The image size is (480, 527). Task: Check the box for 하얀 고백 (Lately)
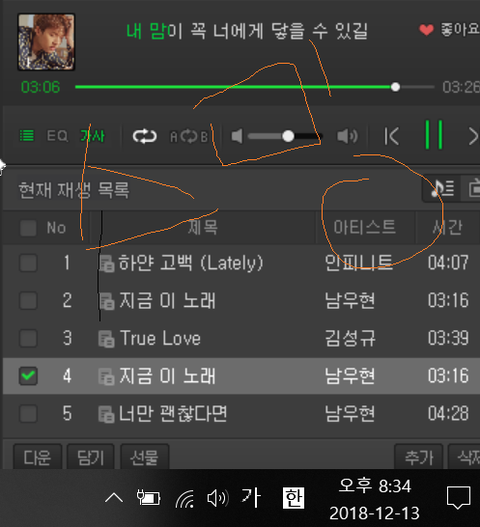(28, 262)
